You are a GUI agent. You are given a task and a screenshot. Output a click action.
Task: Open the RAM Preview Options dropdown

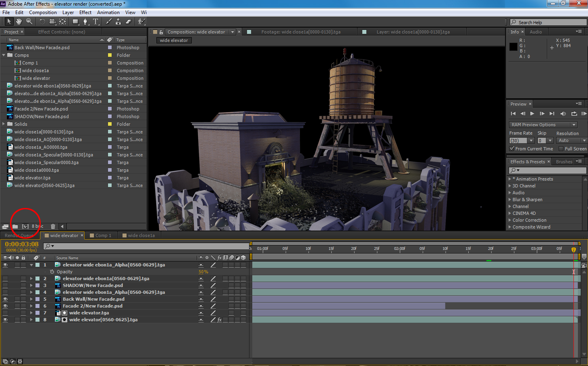(x=543, y=125)
